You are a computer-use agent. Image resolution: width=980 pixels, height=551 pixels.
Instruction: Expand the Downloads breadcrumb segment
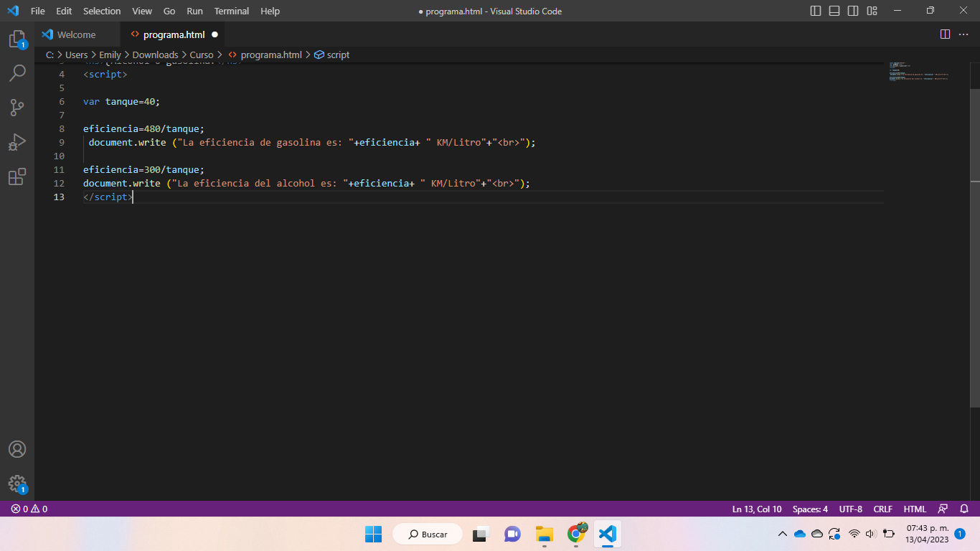click(155, 55)
